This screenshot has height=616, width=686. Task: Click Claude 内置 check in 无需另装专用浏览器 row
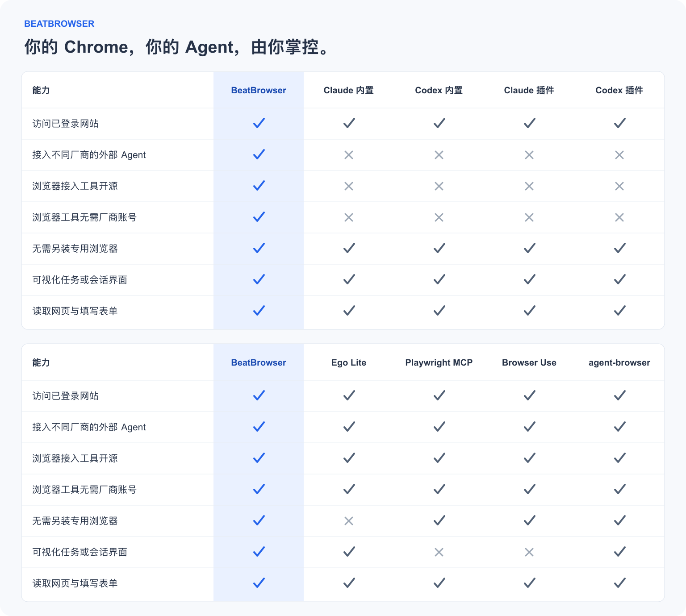tap(349, 248)
